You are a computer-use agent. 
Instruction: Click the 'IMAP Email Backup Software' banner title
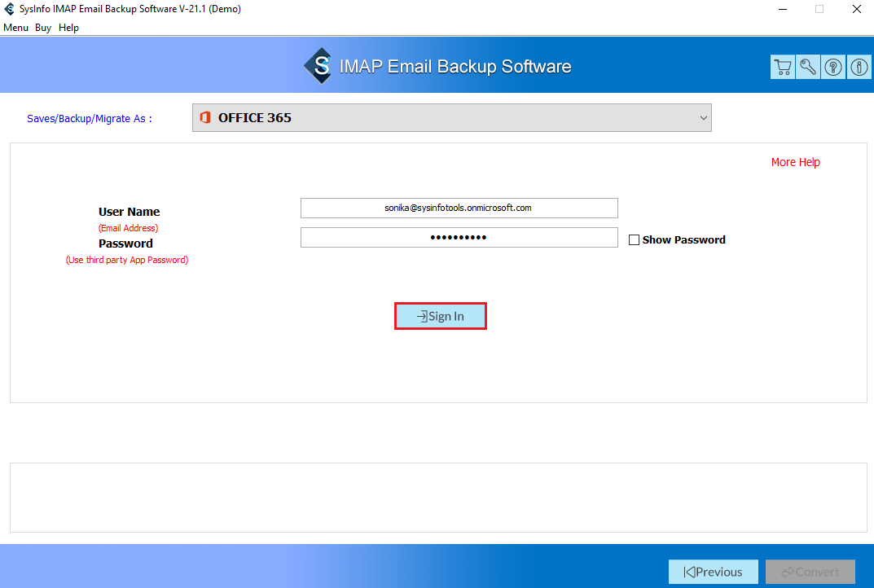(455, 66)
